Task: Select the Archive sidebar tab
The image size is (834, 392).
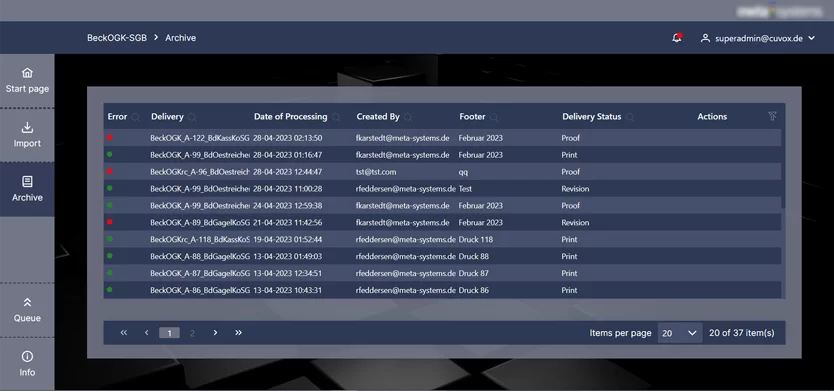Action: pos(27,189)
